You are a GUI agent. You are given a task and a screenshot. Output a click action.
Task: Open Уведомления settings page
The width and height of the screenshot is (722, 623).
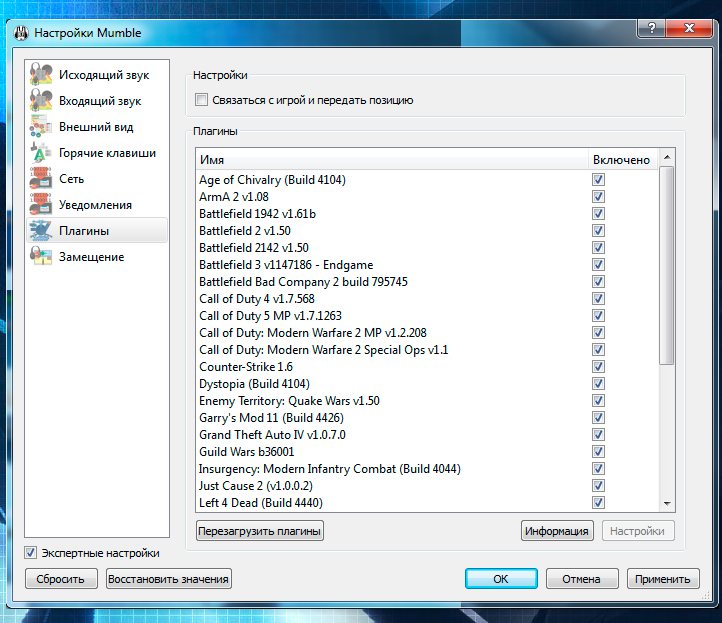[97, 204]
